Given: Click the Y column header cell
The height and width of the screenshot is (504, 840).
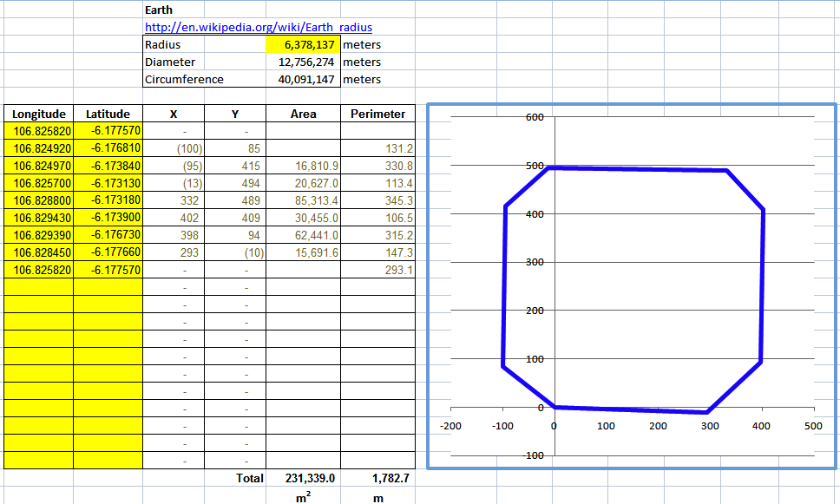Looking at the screenshot, I should pyautogui.click(x=233, y=114).
